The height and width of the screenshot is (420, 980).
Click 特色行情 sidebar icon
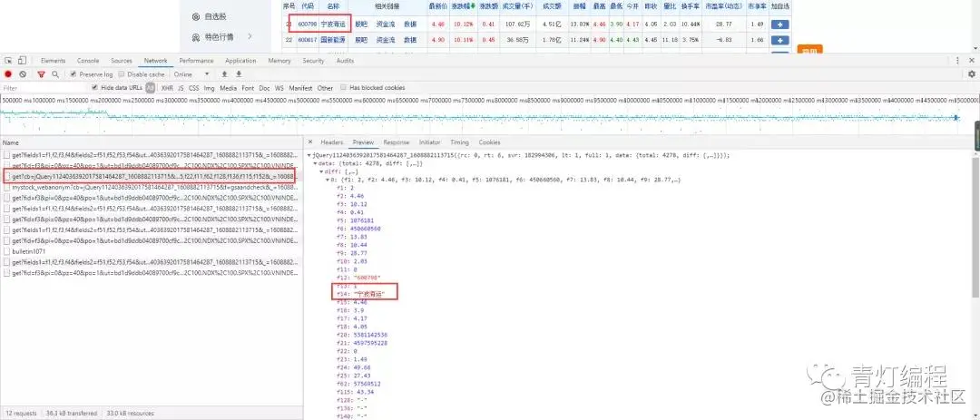pos(196,37)
